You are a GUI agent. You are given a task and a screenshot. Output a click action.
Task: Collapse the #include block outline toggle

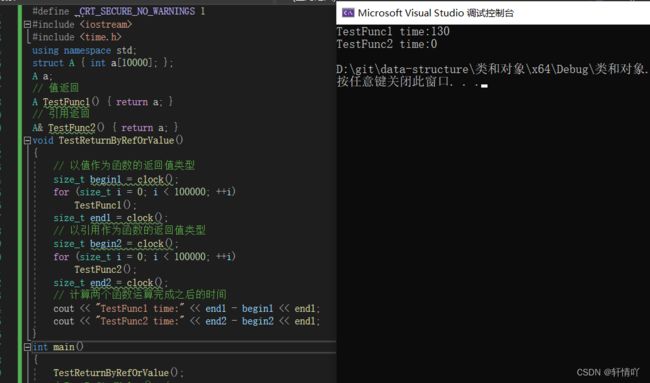27,24
